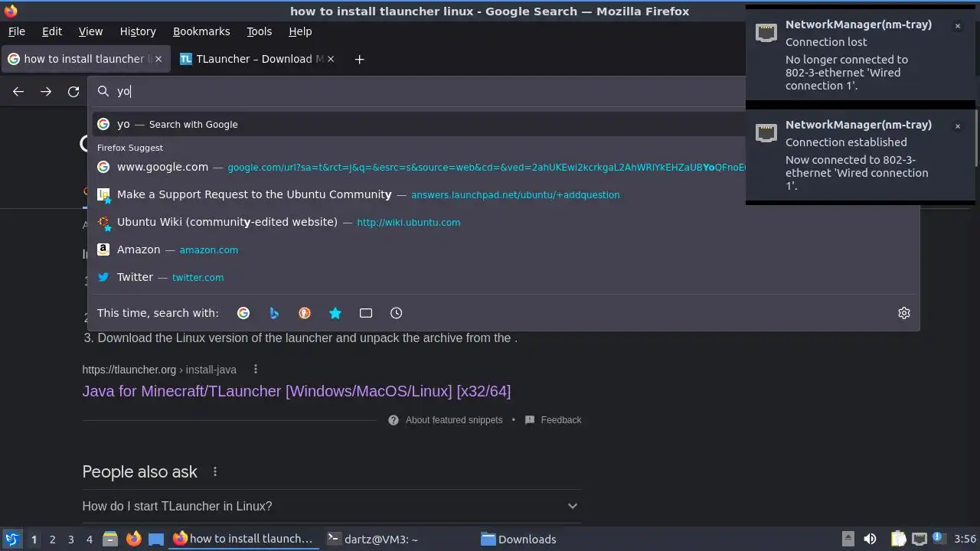Search this time with Bing
980x551 pixels.
point(274,313)
